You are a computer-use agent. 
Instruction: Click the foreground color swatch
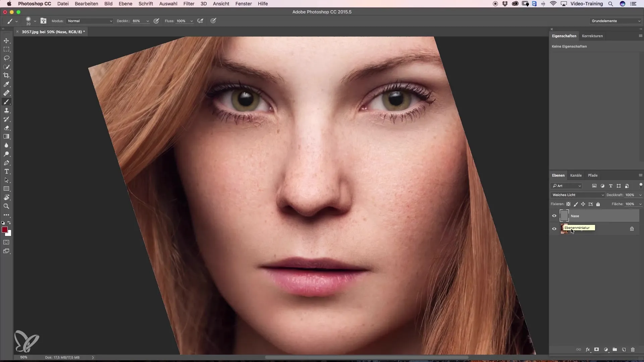click(x=5, y=230)
